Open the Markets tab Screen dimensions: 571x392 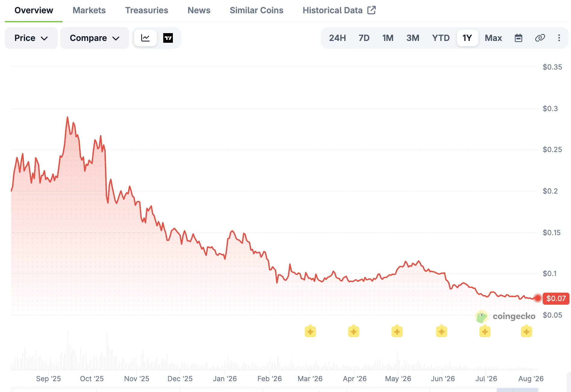(89, 10)
